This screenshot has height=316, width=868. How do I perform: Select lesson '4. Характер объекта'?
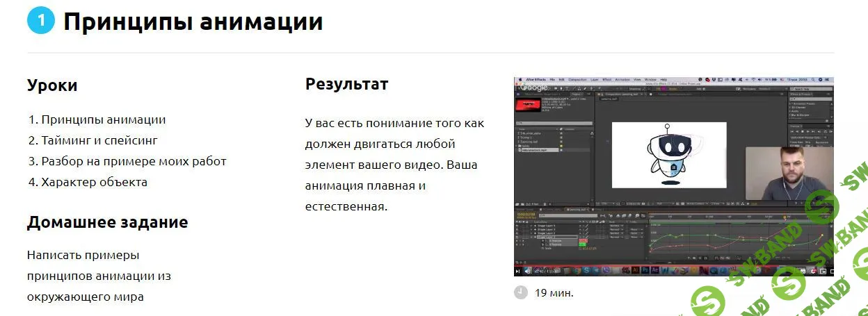(x=88, y=182)
